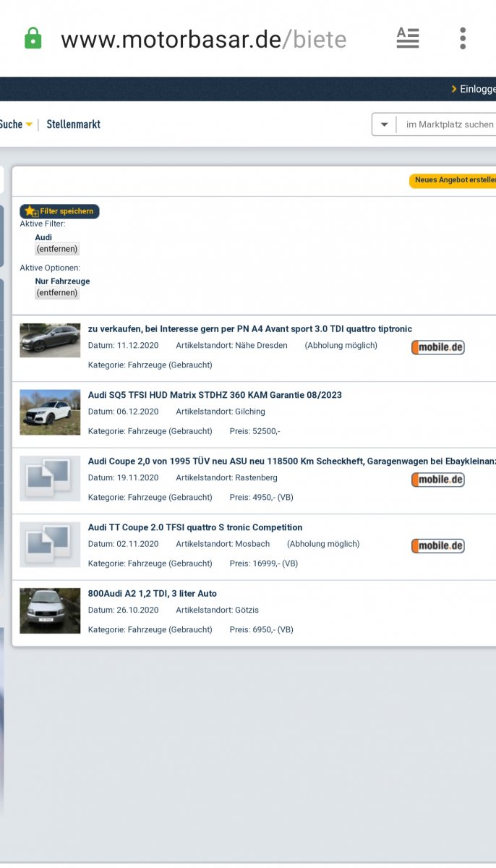The image size is (496, 868).
Task: Remove the Audi filter via entfernen
Action: click(x=57, y=249)
